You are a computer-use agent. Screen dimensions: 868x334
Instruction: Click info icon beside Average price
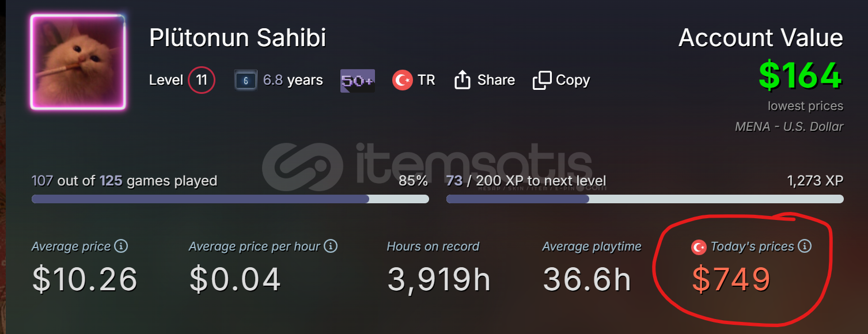coord(121,246)
